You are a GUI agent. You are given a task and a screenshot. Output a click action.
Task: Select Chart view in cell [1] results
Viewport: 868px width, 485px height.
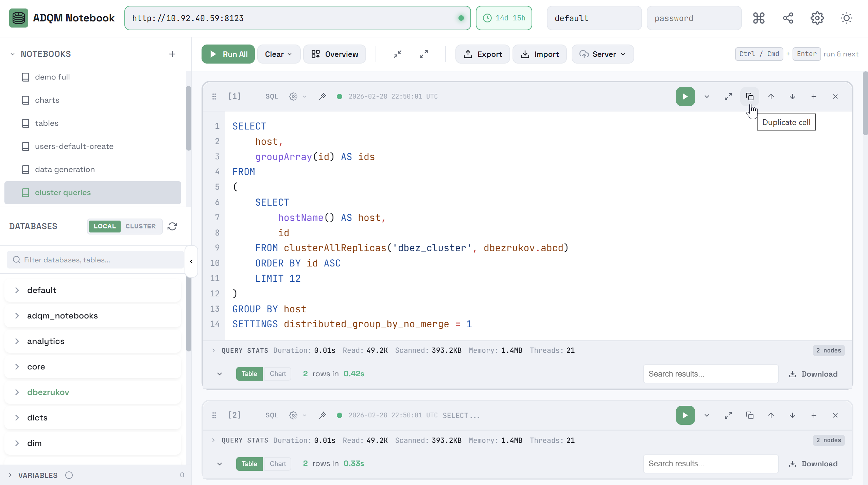[x=278, y=374]
